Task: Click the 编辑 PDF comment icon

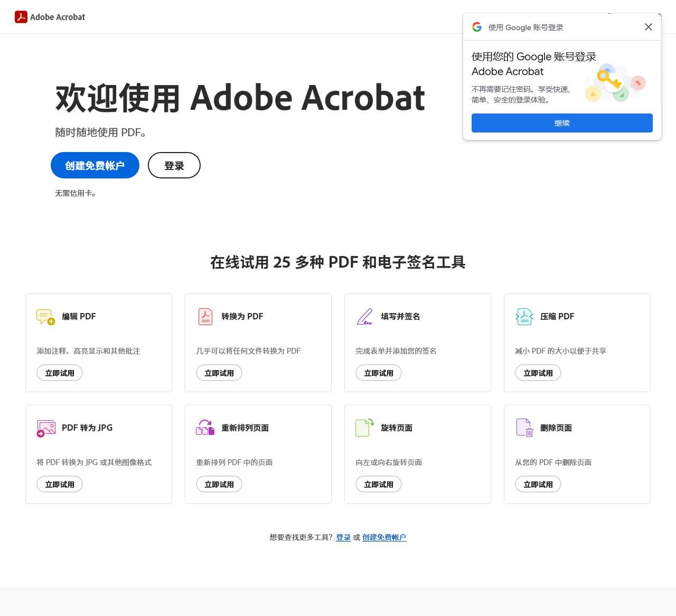Action: (46, 317)
